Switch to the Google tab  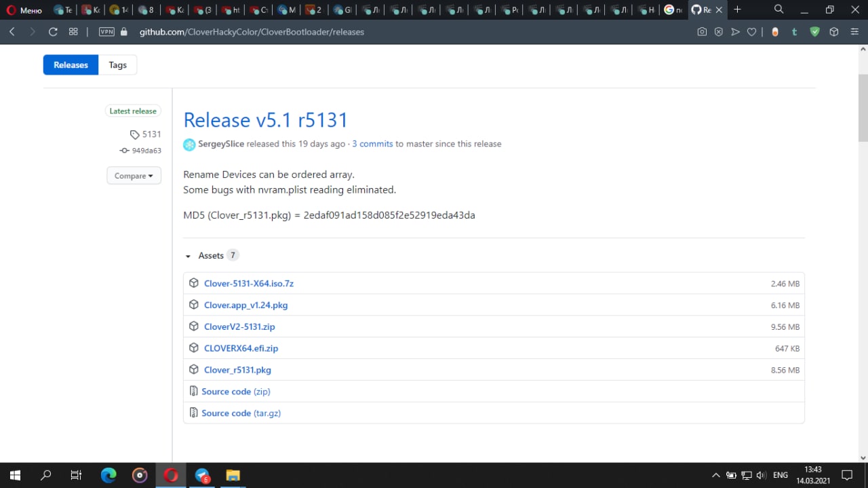pos(673,10)
